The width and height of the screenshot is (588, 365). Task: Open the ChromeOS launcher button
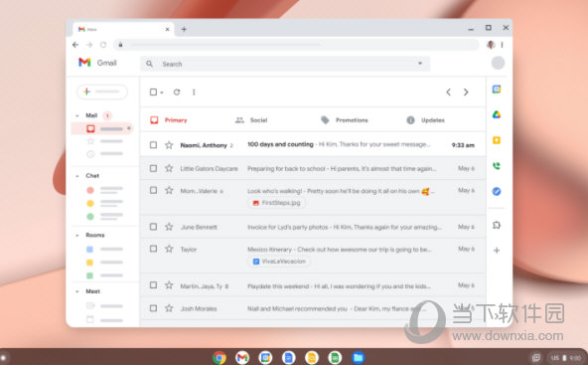3,357
